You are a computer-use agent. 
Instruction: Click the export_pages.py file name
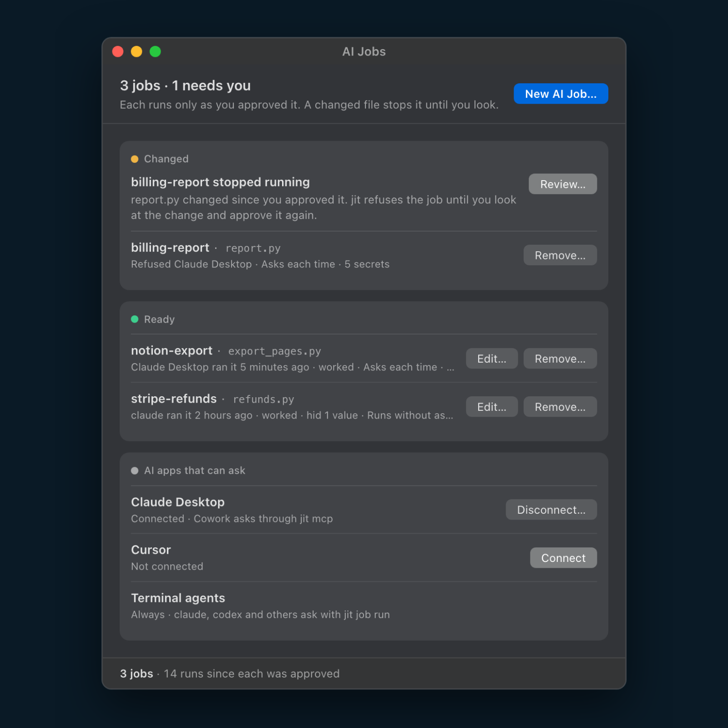click(274, 351)
